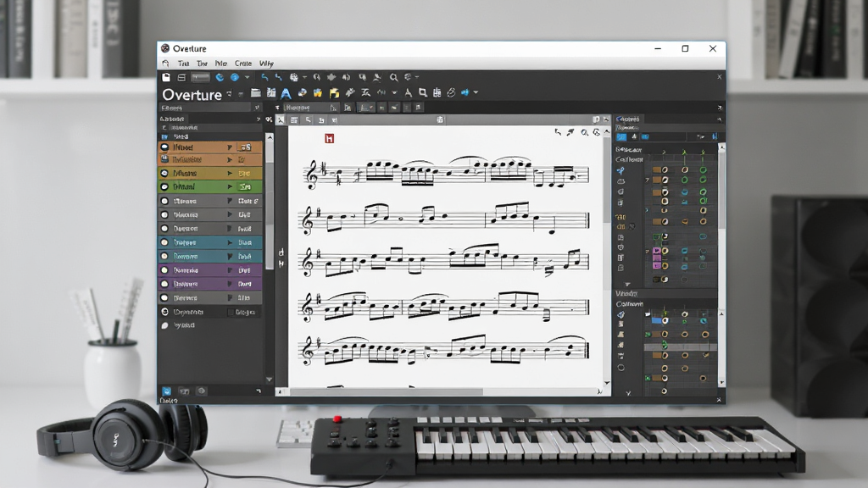Screen dimensions: 868x488
Task: Click the top purple swatch in mixer grid
Action: pos(657,251)
